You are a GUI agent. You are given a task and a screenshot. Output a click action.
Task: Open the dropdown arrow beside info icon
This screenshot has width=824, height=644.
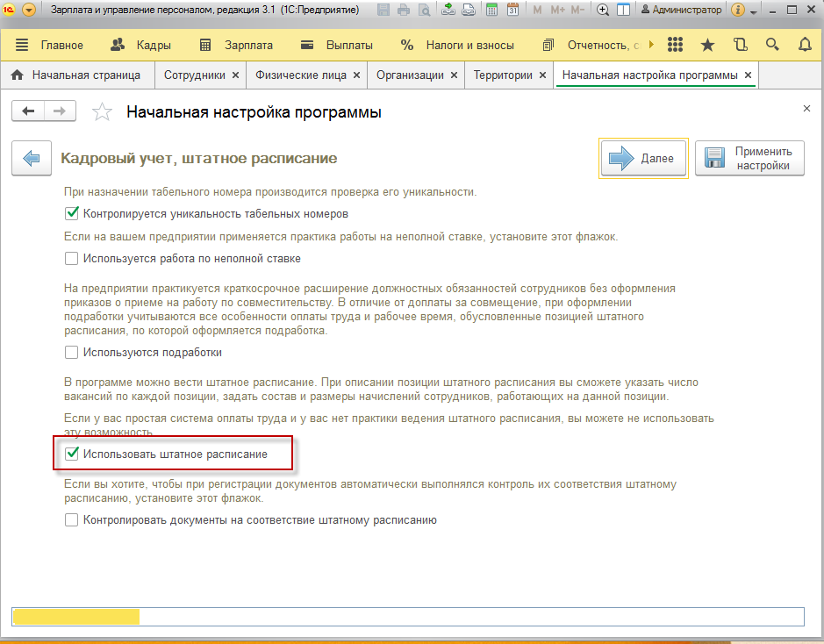pyautogui.click(x=755, y=11)
